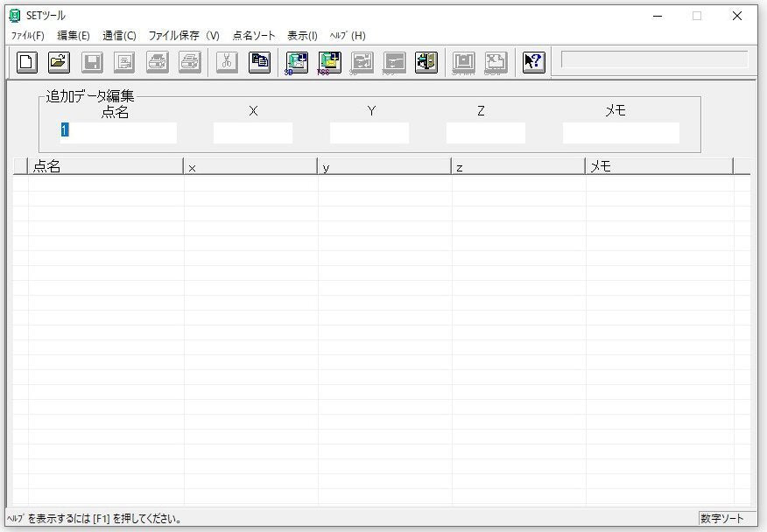This screenshot has width=767, height=532.
Task: Open the 編集(E) menu
Action: coord(73,36)
